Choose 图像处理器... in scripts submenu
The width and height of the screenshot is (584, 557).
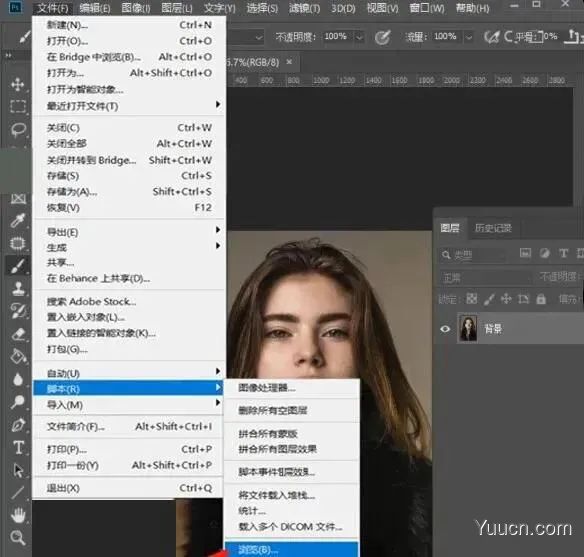click(x=292, y=388)
